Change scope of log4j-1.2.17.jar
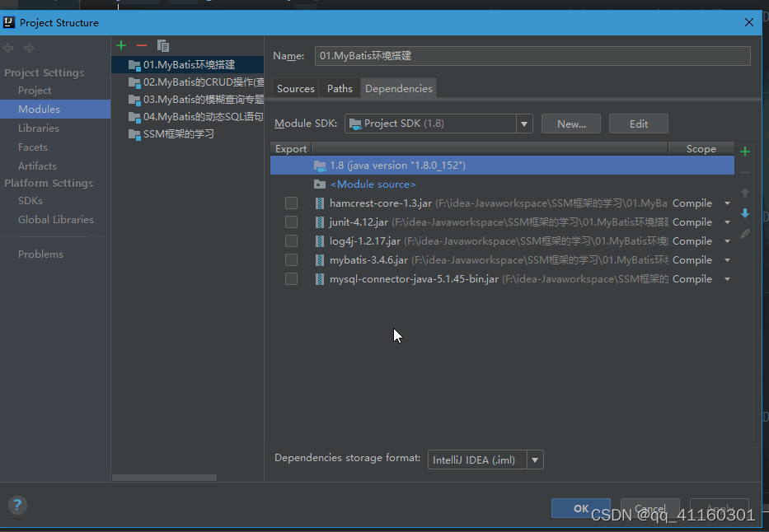The width and height of the screenshot is (769, 532). click(x=701, y=241)
